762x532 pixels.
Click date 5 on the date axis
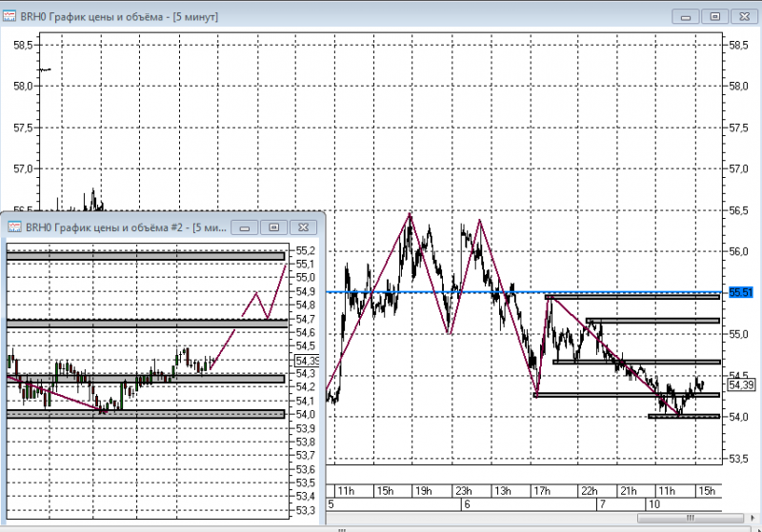coord(331,504)
